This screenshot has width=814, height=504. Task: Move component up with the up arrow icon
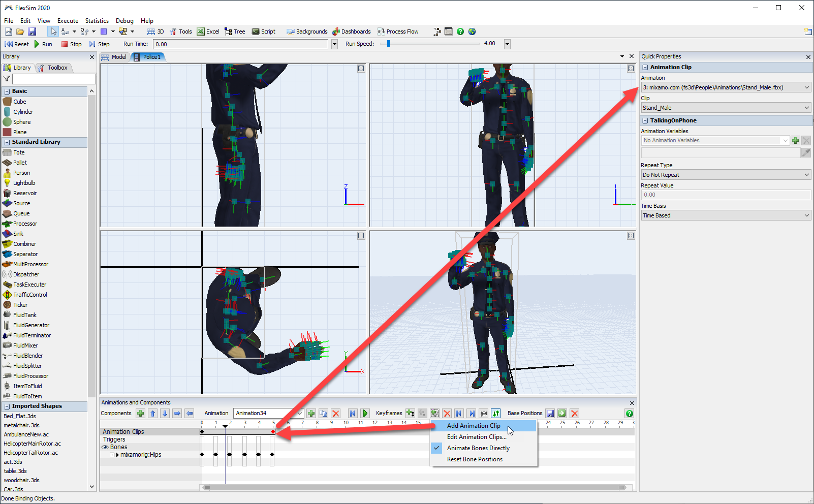coord(152,414)
